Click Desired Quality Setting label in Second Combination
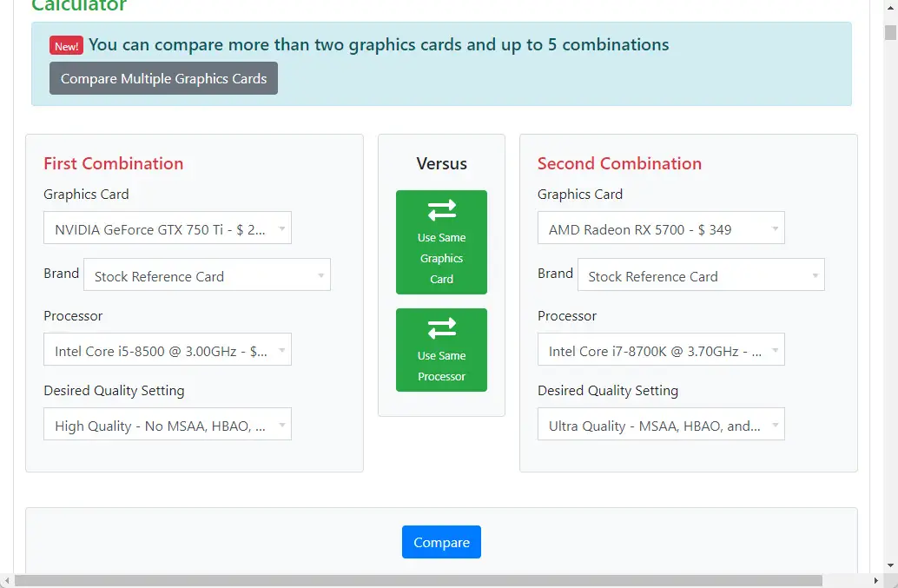This screenshot has width=898, height=588. coord(608,391)
